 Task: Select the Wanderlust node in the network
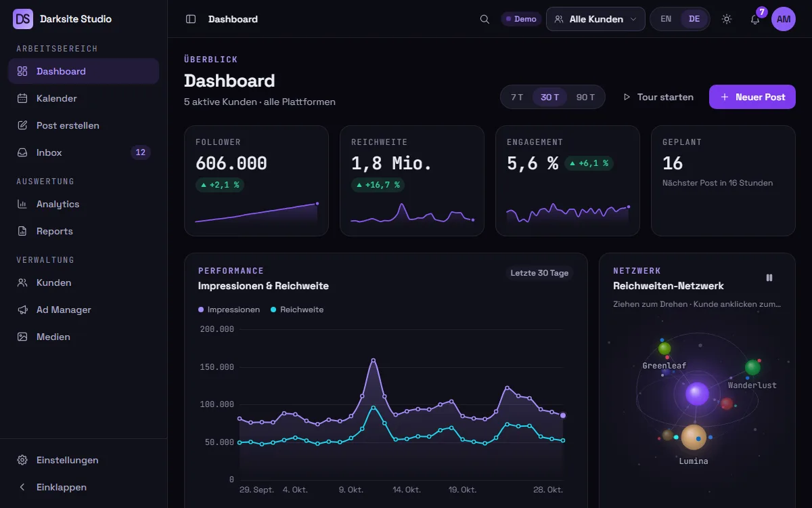pos(752,368)
